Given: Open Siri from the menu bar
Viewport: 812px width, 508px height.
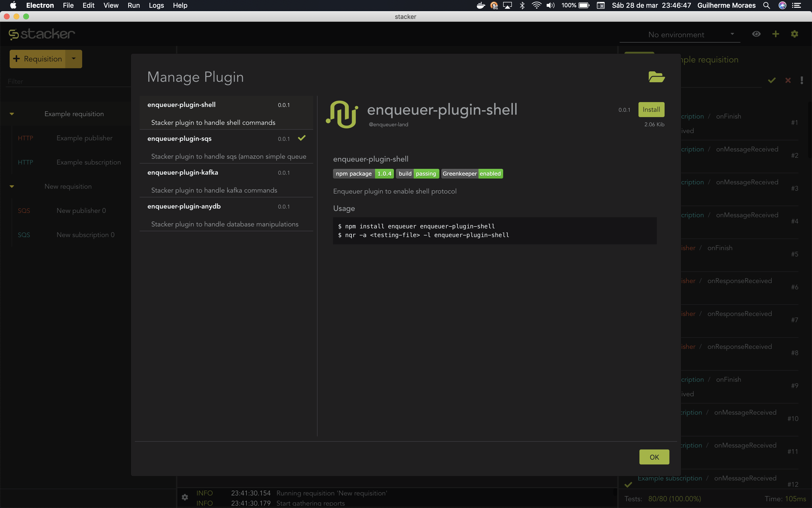Looking at the screenshot, I should pos(783,5).
